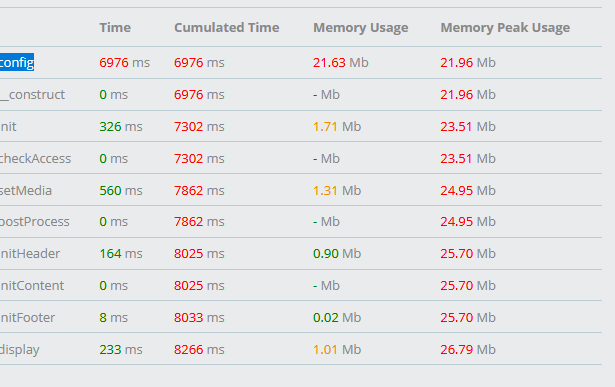This screenshot has width=615, height=387.
Task: Click the initHeader row label
Action: tap(30, 254)
